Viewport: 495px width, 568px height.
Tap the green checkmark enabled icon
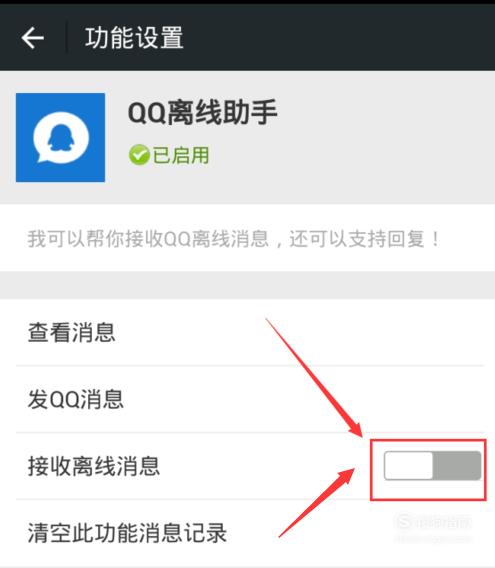pyautogui.click(x=139, y=155)
